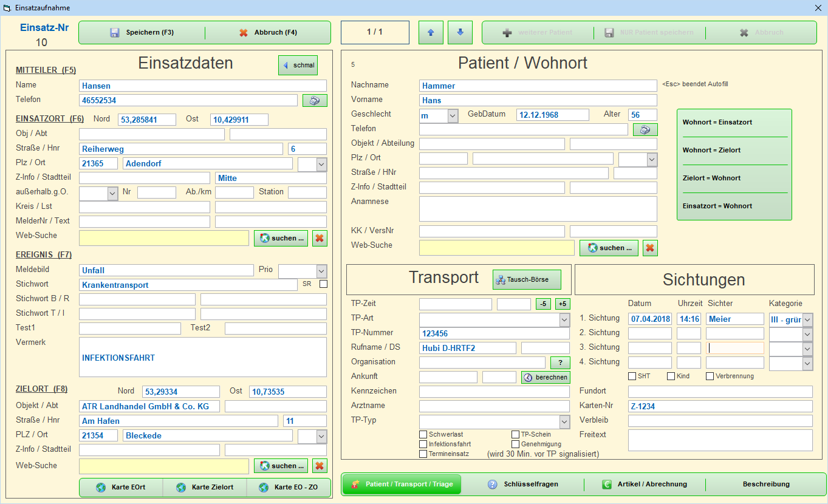The image size is (828, 504).
Task: Open the Prio dropdown in Ereignis
Action: (321, 271)
